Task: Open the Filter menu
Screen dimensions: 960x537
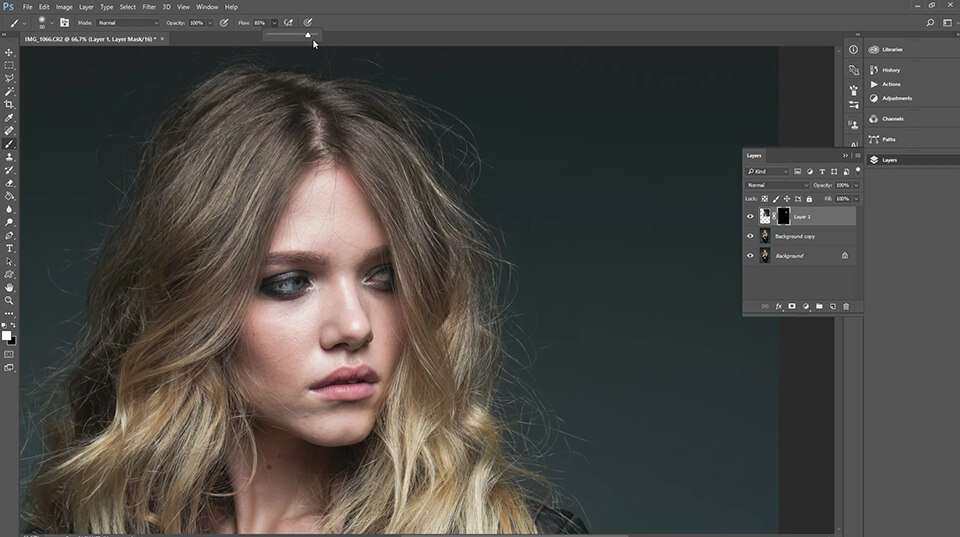Action: pos(149,7)
